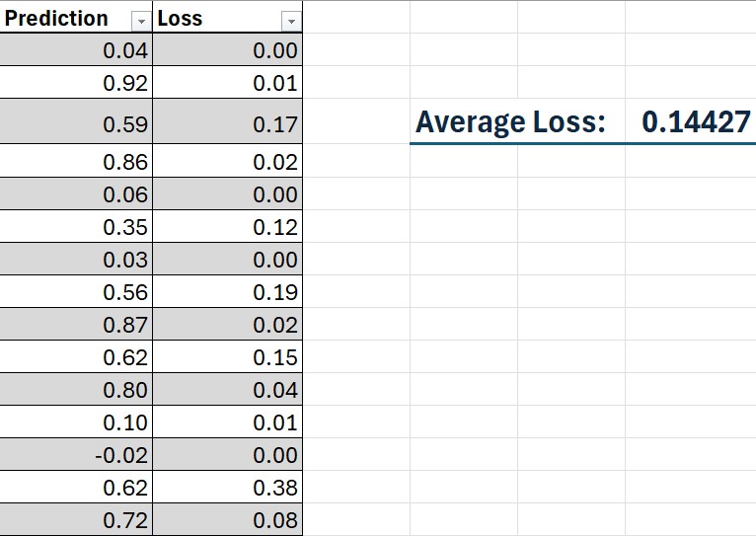756x536 pixels.
Task: Click prediction cell showing 0.80
Action: click(x=77, y=390)
